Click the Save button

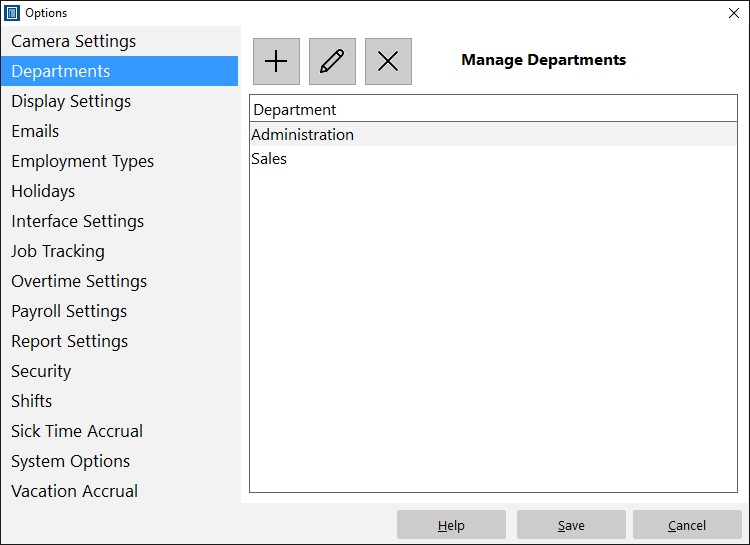(x=571, y=525)
